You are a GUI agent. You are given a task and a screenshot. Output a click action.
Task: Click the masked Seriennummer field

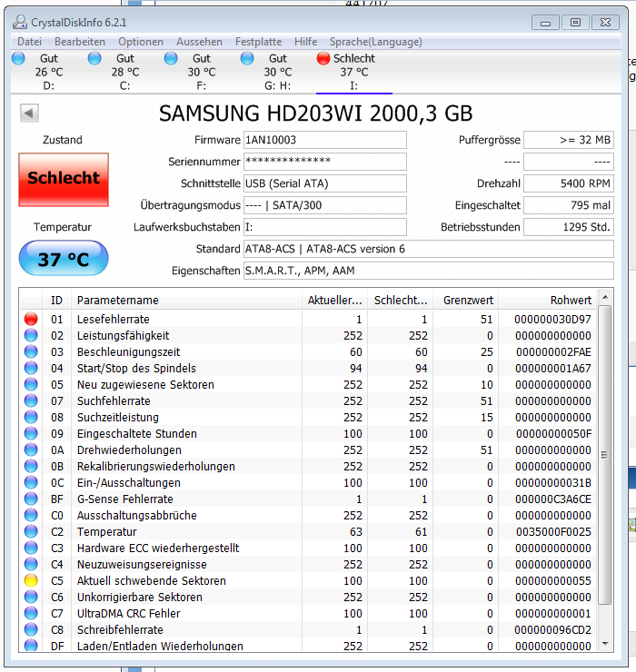(325, 162)
